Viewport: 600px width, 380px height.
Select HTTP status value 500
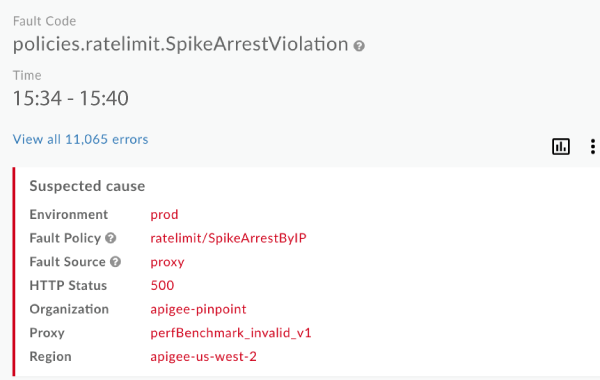(162, 285)
